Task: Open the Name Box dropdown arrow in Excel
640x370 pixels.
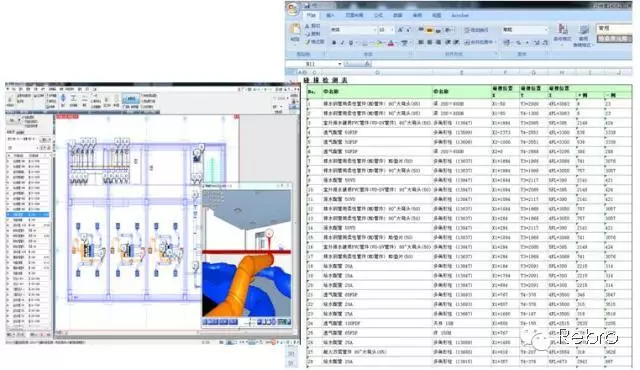Action: [x=340, y=64]
